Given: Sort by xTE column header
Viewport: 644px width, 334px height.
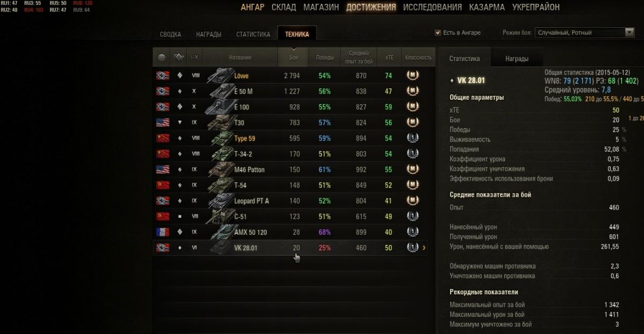Looking at the screenshot, I should point(389,57).
